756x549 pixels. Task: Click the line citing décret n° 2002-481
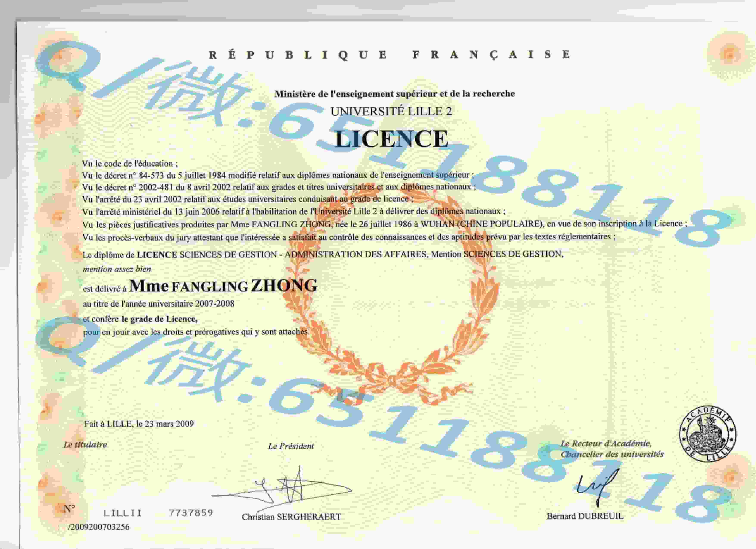pos(279,187)
